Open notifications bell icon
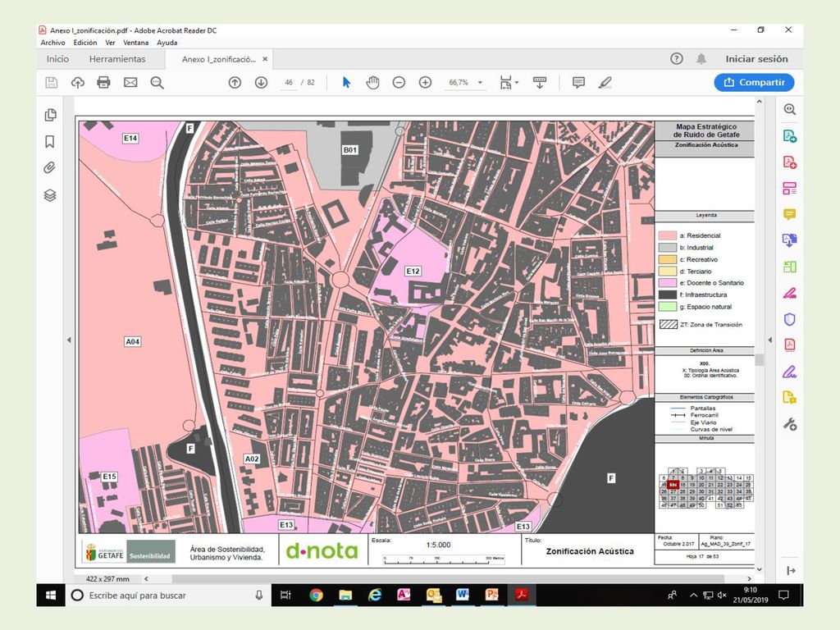The image size is (840, 630). click(701, 59)
